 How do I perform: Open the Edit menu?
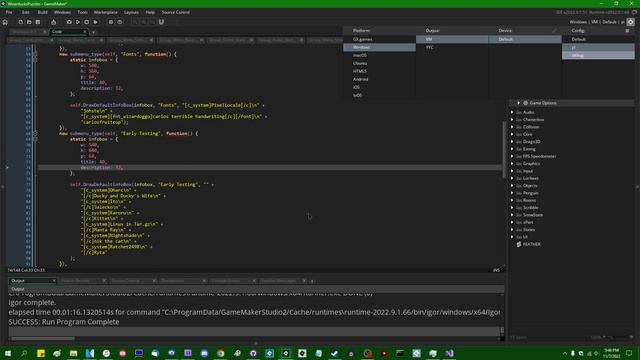26,12
